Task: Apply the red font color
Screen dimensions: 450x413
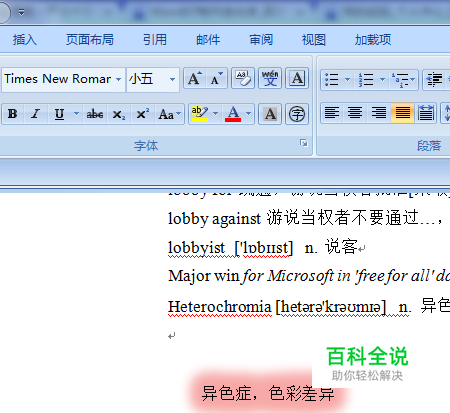Action: click(233, 114)
